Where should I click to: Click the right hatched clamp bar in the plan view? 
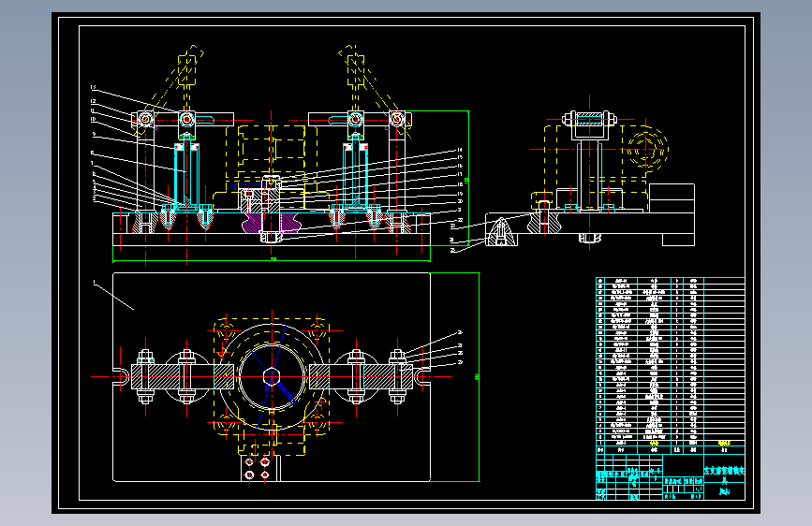pyautogui.click(x=361, y=376)
